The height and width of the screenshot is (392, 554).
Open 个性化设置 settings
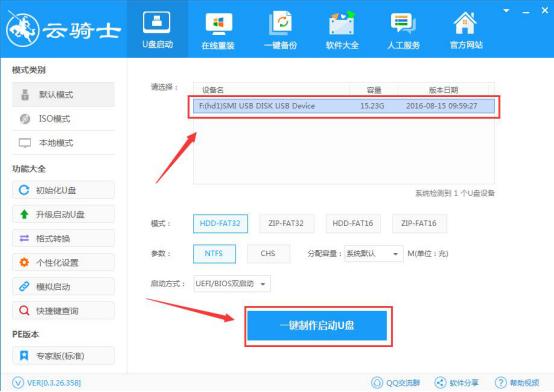64,262
